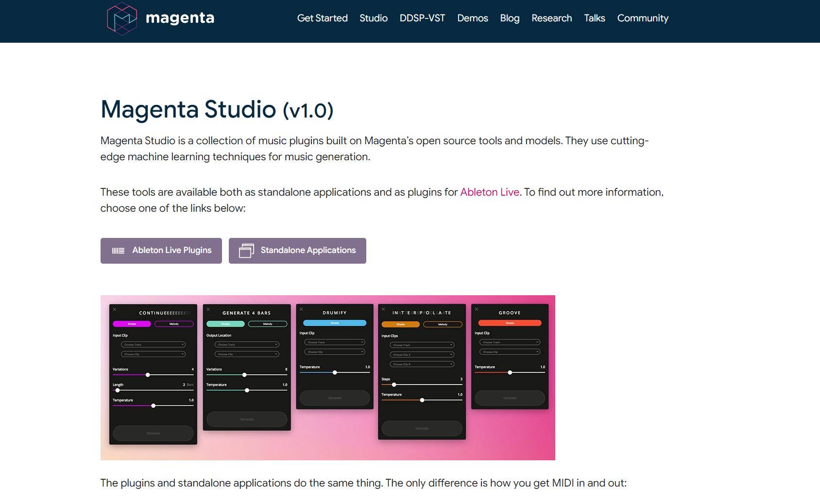Screen dimensions: 820x504
Task: Click the Temperature slider handle in Interpolate
Action: point(422,400)
